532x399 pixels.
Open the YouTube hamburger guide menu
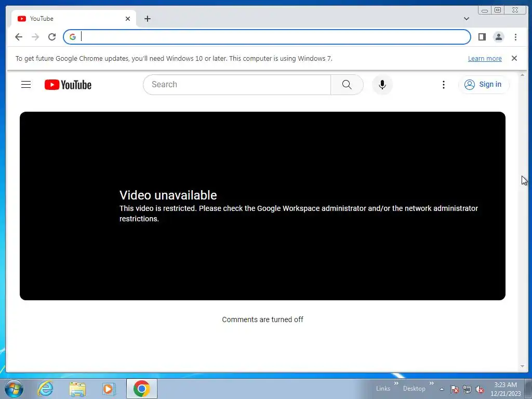tap(26, 85)
